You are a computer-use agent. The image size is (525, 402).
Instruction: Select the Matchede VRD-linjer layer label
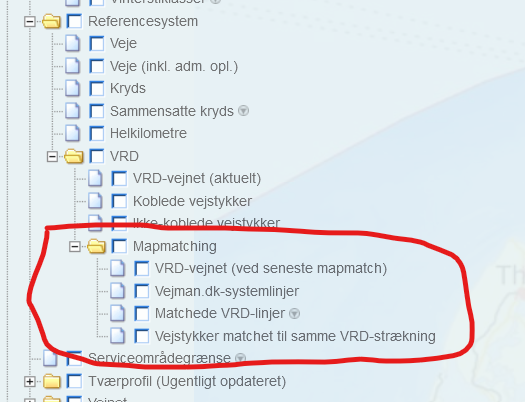[x=220, y=314]
